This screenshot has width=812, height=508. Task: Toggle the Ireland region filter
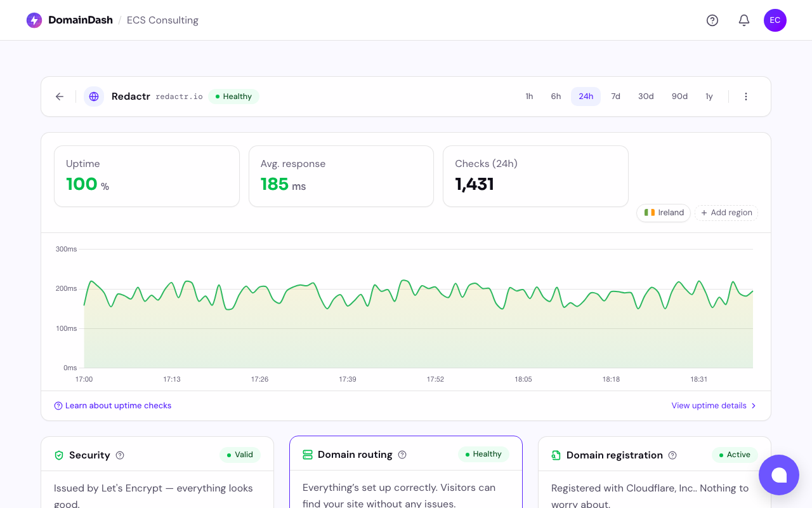[x=663, y=213]
